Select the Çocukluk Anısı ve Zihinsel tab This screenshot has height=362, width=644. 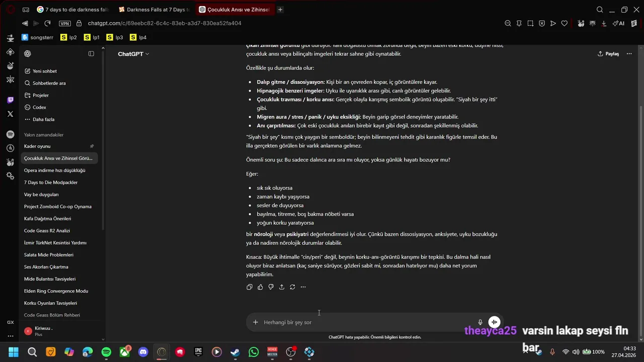tap(235, 10)
